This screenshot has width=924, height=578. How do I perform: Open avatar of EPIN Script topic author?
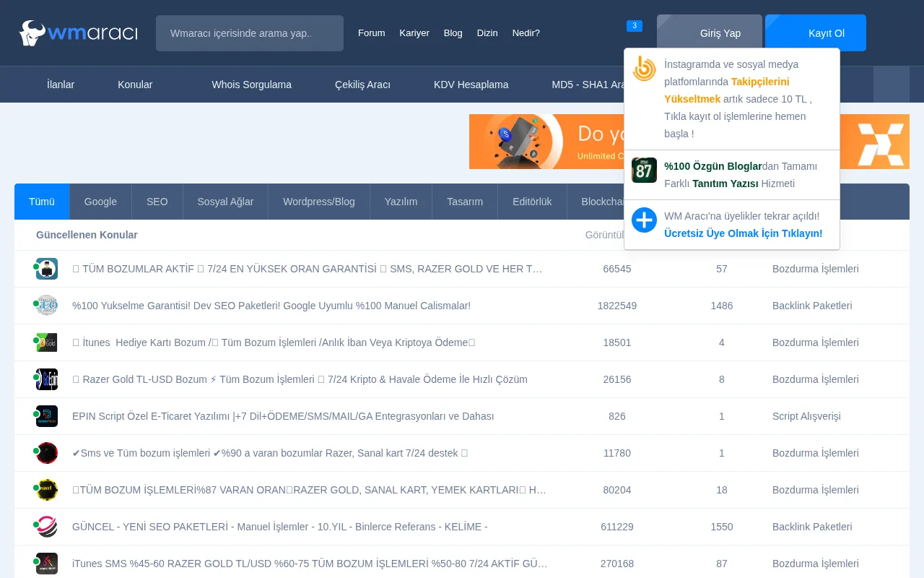tap(47, 416)
